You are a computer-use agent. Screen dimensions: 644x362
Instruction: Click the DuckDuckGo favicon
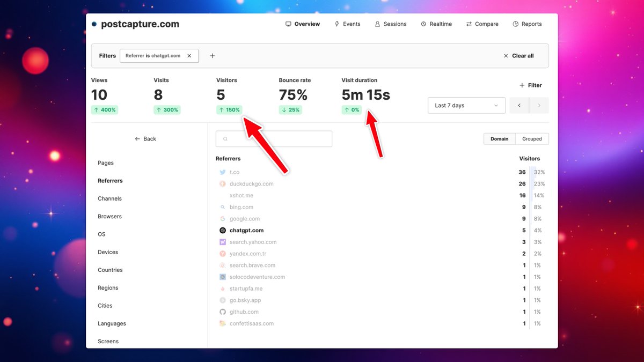(223, 184)
